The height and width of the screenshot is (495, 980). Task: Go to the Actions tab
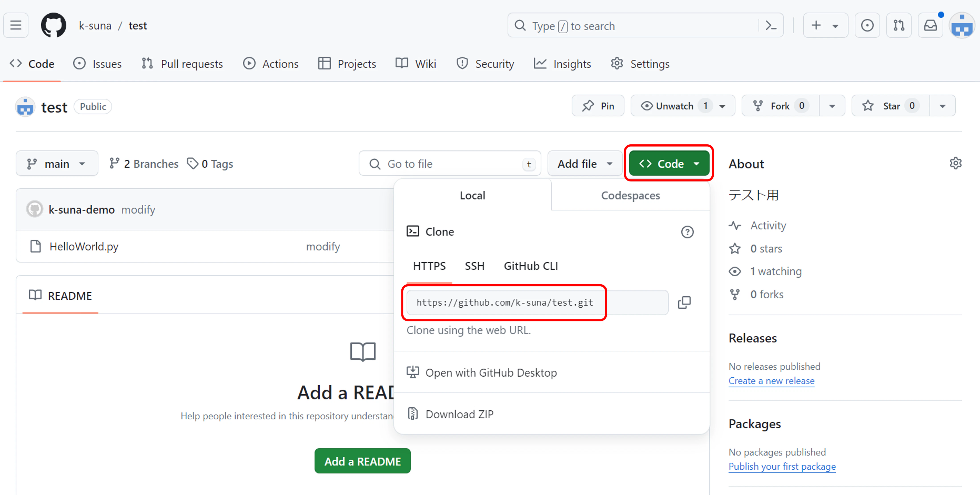[x=270, y=63]
